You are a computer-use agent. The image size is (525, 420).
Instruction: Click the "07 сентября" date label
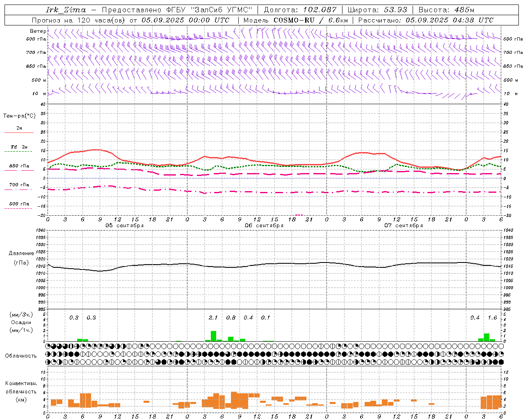click(x=404, y=226)
